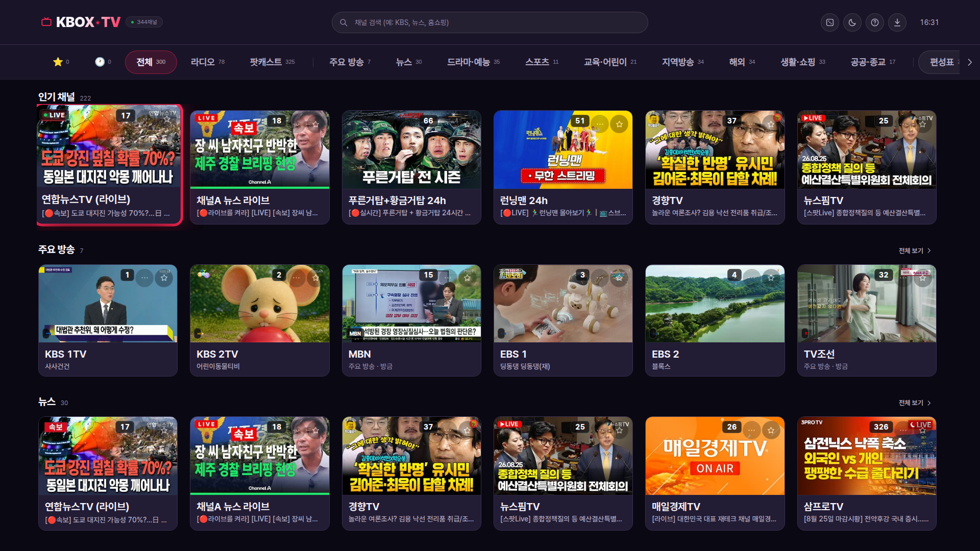Star 경향TV in the 인기 채널 row

(771, 124)
